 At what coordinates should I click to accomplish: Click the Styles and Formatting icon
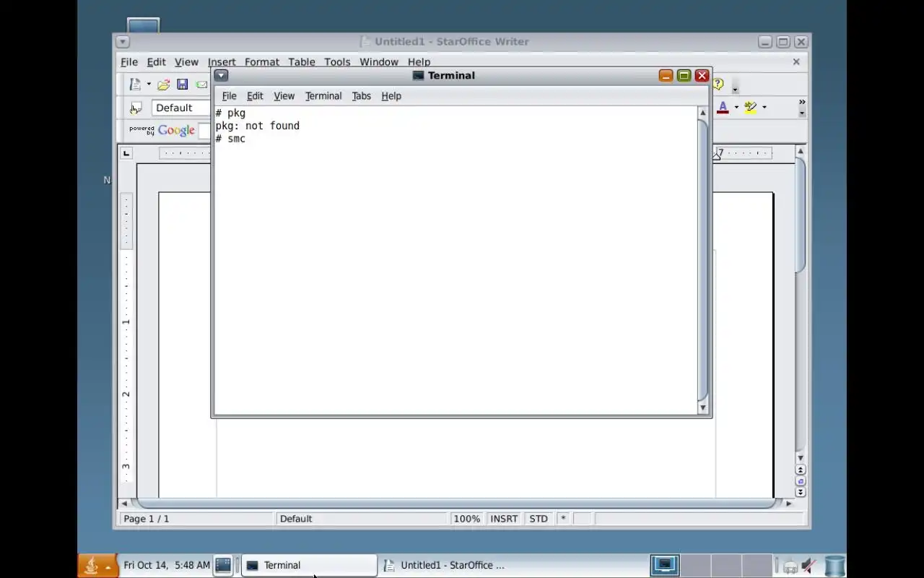point(136,108)
